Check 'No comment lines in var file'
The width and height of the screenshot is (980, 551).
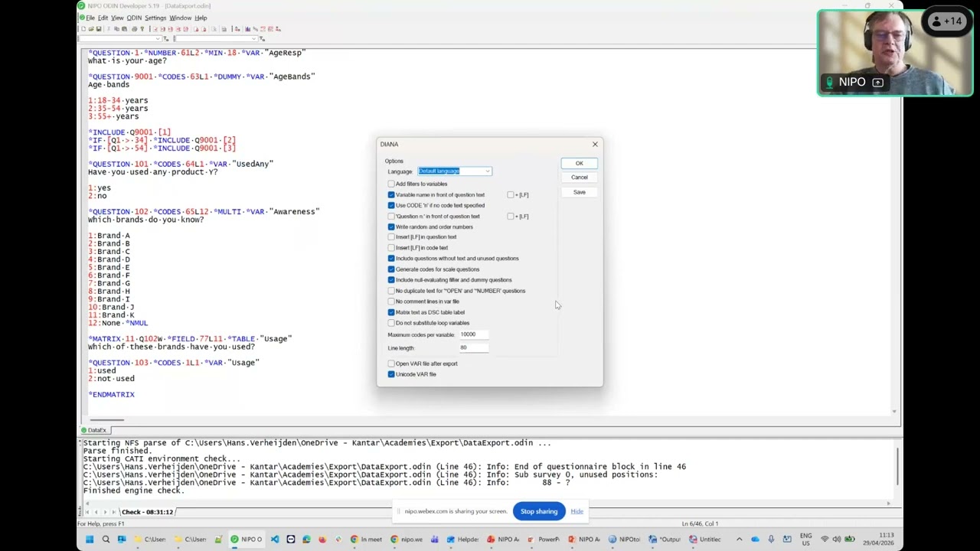point(392,301)
